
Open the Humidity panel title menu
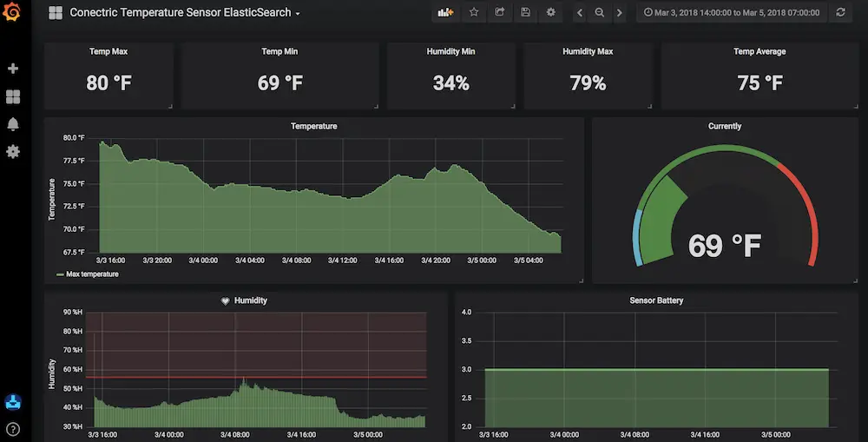(250, 300)
